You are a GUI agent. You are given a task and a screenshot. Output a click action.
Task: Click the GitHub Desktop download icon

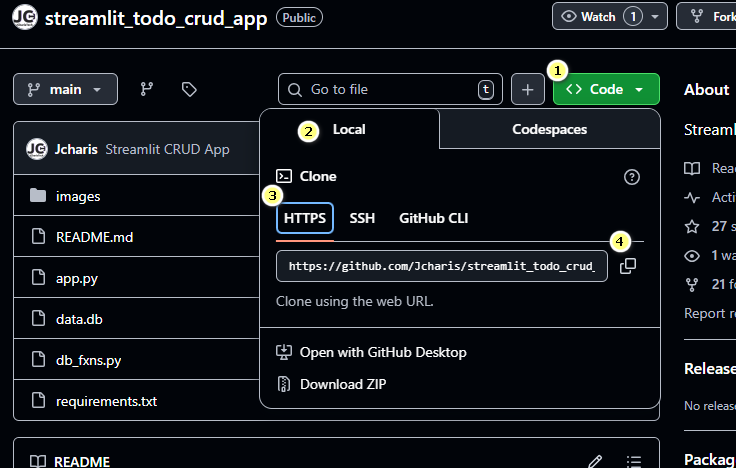284,352
